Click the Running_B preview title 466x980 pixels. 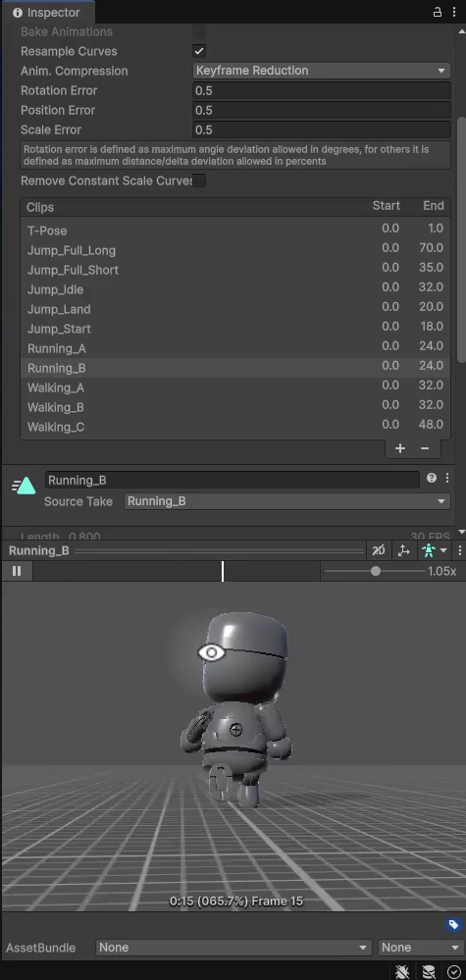coord(38,550)
